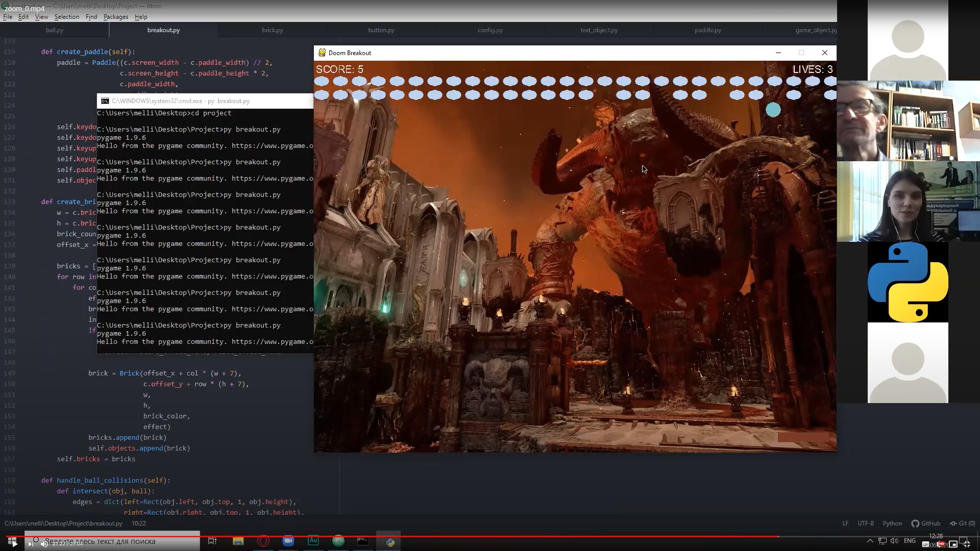Image resolution: width=980 pixels, height=551 pixels.
Task: Play the video
Action: (x=14, y=544)
